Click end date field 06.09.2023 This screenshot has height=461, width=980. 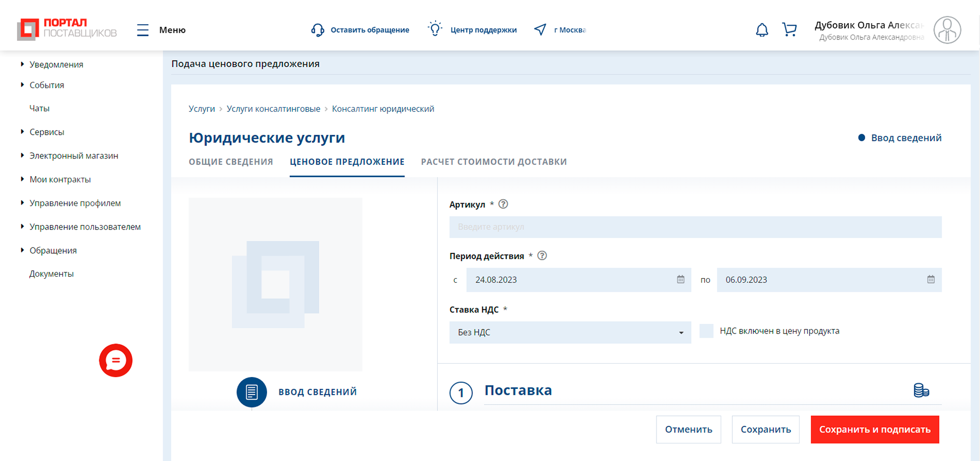click(829, 280)
